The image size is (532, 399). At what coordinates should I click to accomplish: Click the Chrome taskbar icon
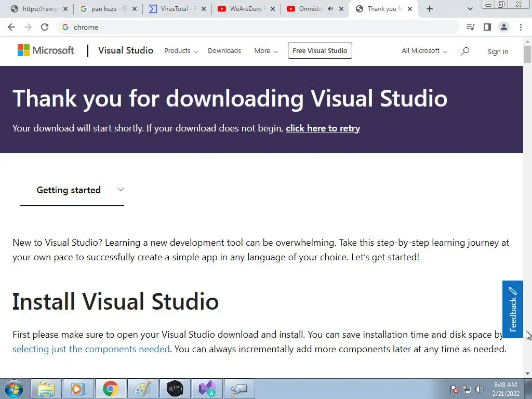tap(111, 389)
